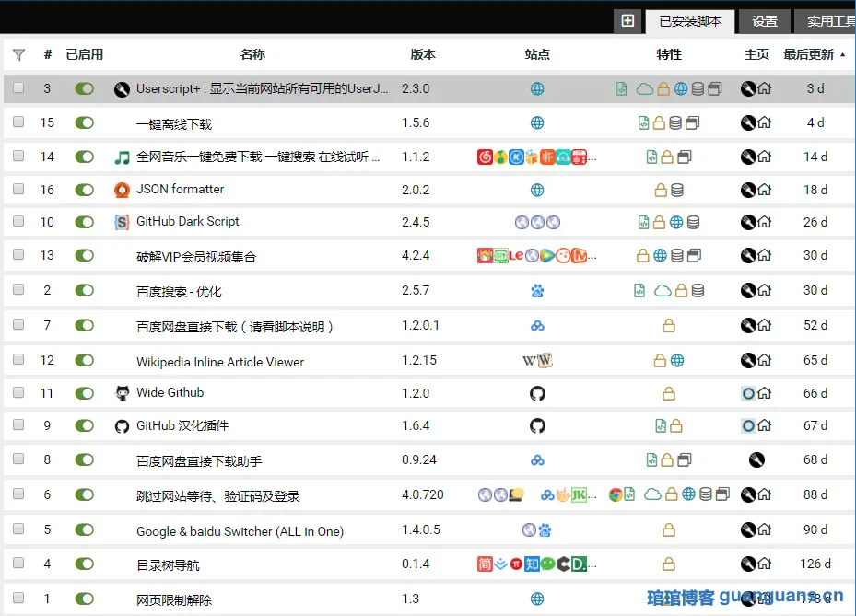The height and width of the screenshot is (616, 856).
Task: Toggle off 一键离线下载 script
Action: click(85, 122)
